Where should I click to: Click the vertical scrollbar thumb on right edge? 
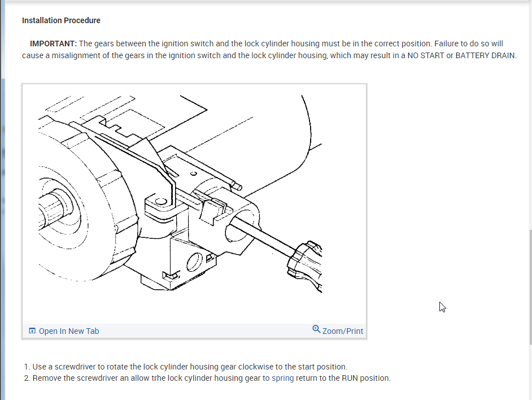[x=530, y=287]
